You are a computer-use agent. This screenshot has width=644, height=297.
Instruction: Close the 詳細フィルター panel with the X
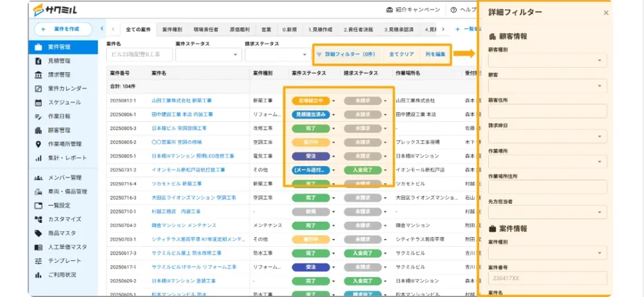(x=606, y=13)
